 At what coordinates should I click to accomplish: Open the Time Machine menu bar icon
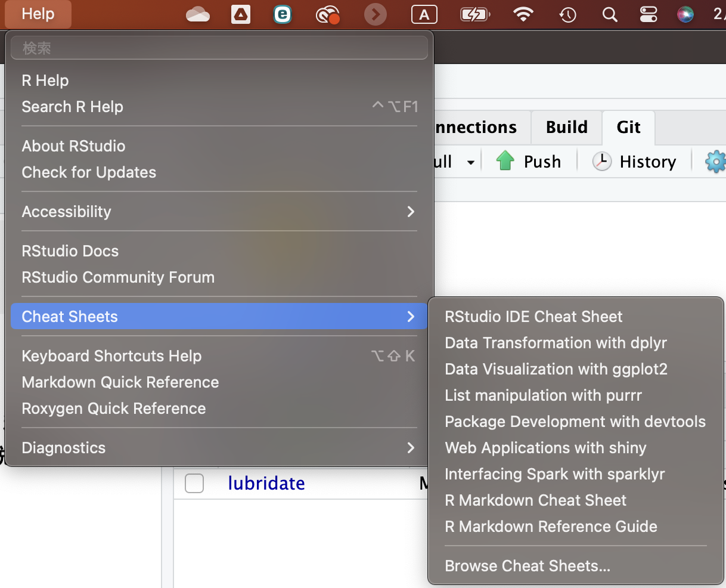click(567, 14)
